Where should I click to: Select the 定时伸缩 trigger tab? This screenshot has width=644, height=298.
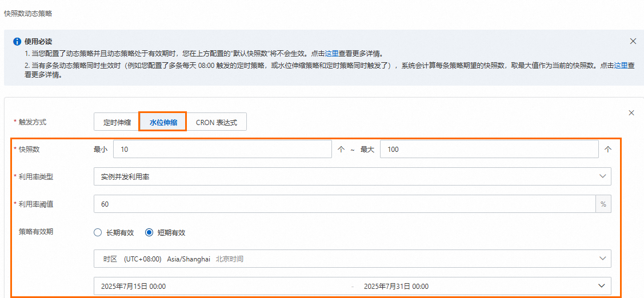[117, 123]
